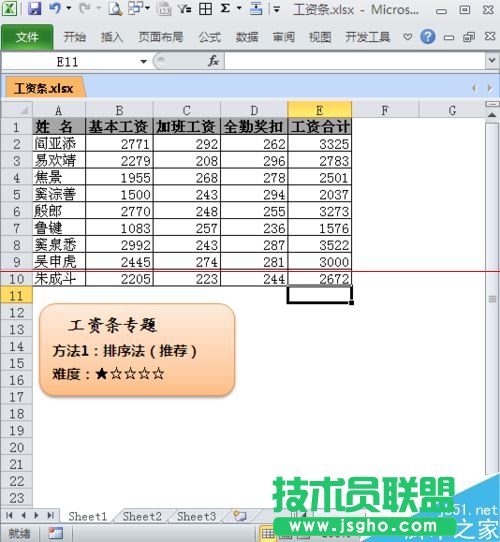Switch to the 开发工具 ribbon tab
Screen dimensions: 500x542
(368, 37)
